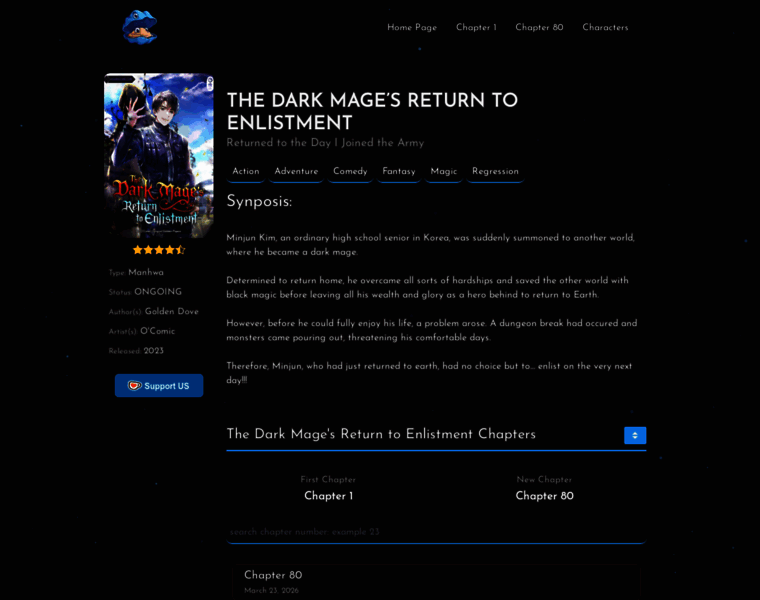This screenshot has height=600, width=760.
Task: Open Chapter 80 list entry dated March 23
Action: 436,582
